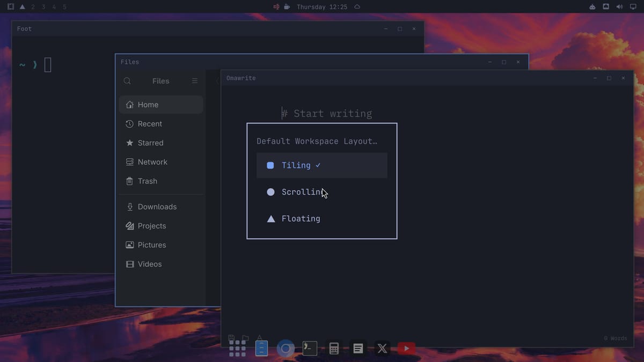This screenshot has height=362, width=644.
Task: Click the open folder icon in Omawrite
Action: 245,338
